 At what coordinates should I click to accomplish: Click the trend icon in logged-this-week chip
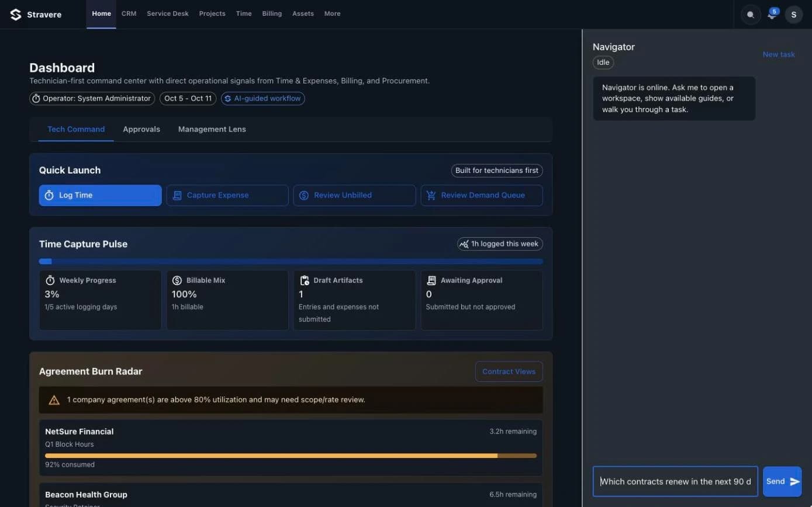[x=464, y=244]
